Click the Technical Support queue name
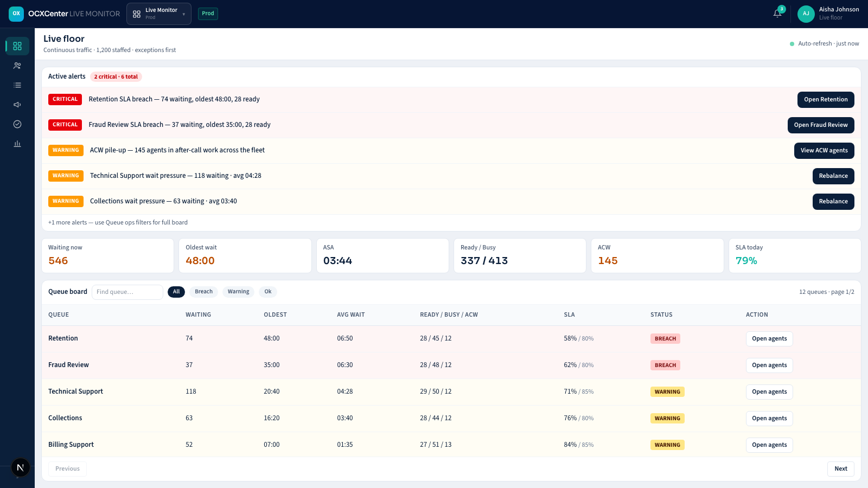 [75, 391]
